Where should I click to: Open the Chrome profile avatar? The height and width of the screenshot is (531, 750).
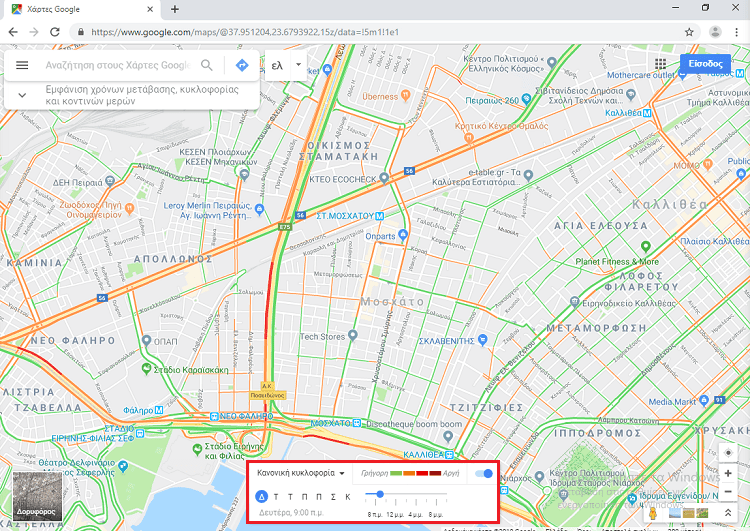pos(715,32)
